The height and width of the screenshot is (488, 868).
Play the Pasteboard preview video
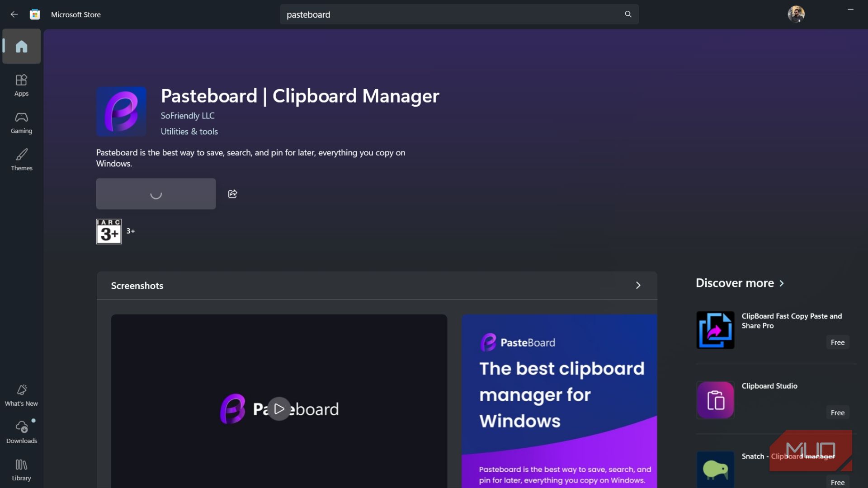pyautogui.click(x=279, y=409)
